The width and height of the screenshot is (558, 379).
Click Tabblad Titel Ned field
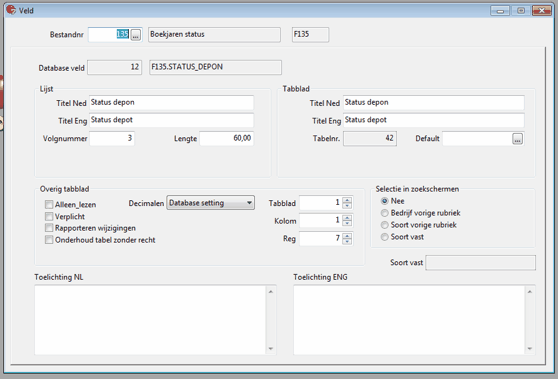[434, 102]
